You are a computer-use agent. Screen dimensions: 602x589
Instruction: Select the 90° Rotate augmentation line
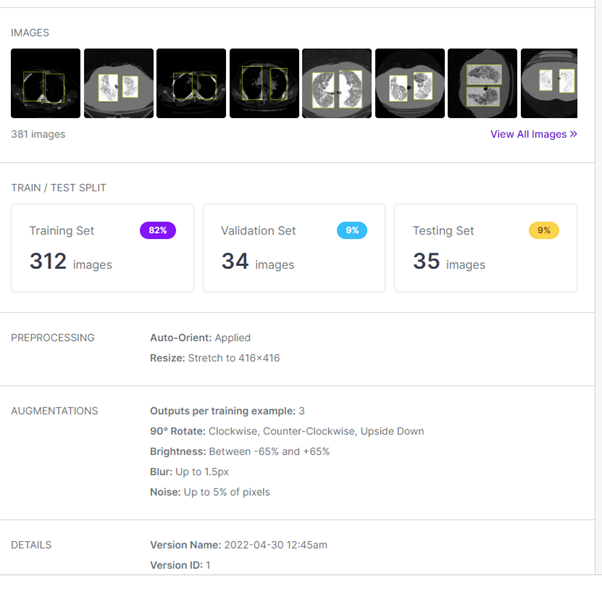[x=286, y=431]
